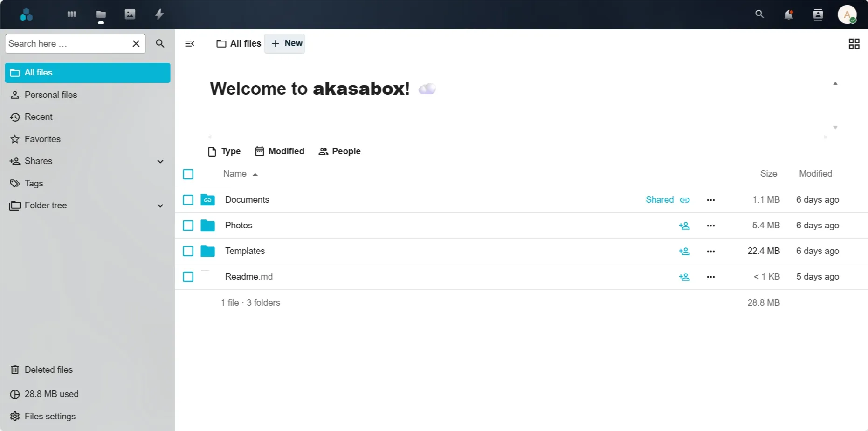Expand the Shares section
This screenshot has width=868, height=431.
coord(160,161)
